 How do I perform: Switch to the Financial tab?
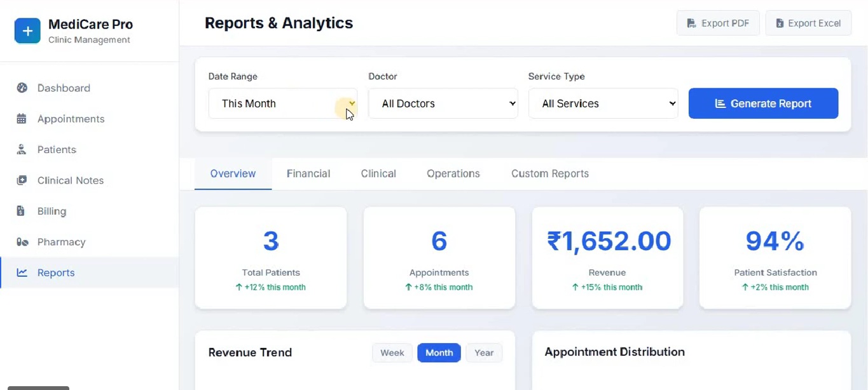click(308, 173)
